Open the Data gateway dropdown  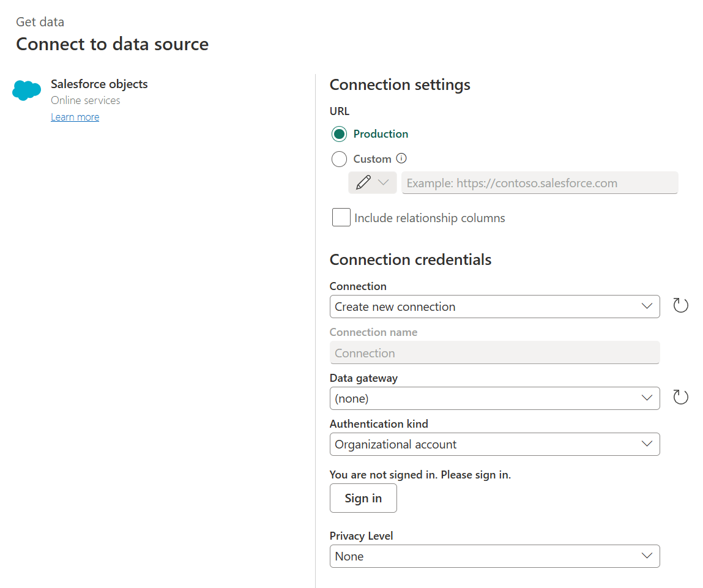point(494,398)
